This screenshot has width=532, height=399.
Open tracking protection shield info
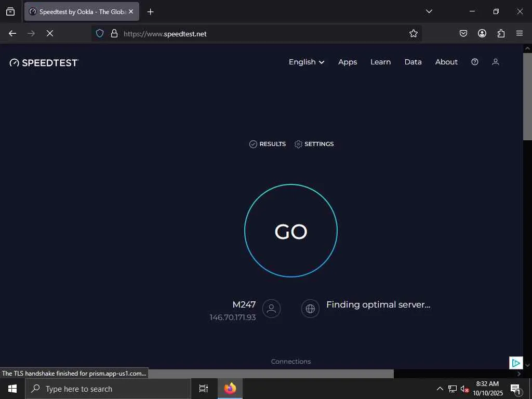click(99, 33)
